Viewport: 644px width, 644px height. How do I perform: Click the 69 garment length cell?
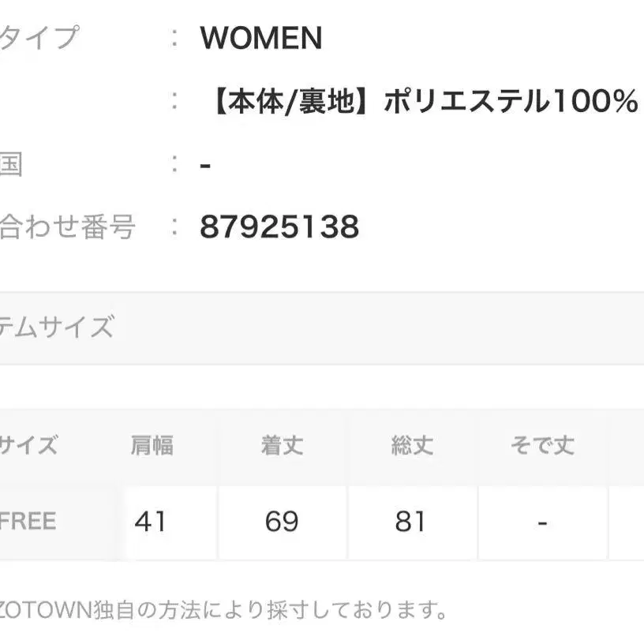click(x=282, y=522)
